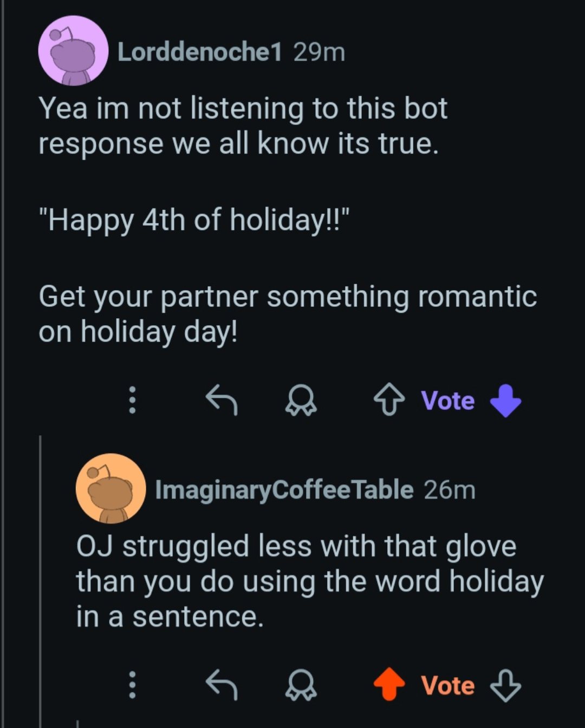Upvote Lorddenoche1's comment
This screenshot has width=585, height=728.
pos(389,400)
